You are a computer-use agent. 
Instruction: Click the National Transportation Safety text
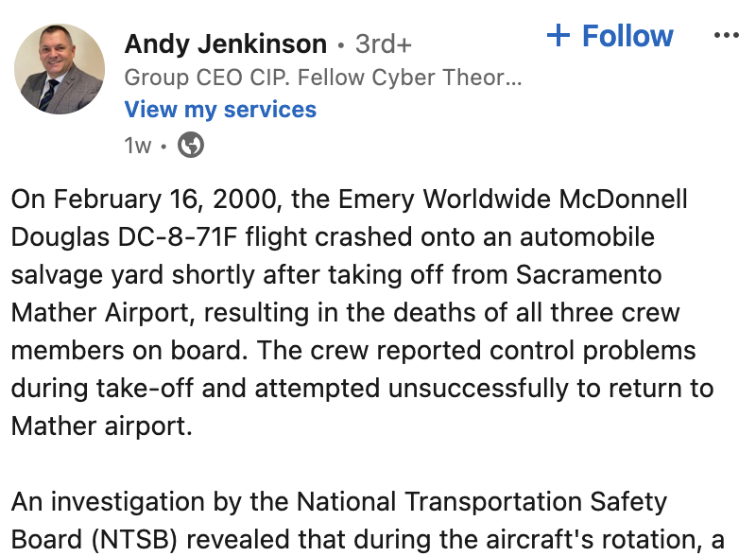(482, 502)
